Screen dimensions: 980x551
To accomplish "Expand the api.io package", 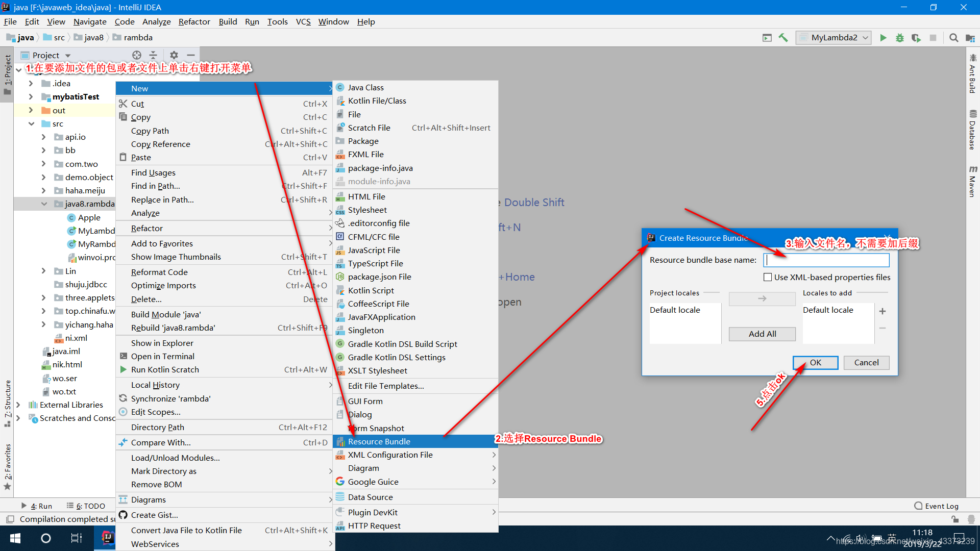I will point(44,137).
